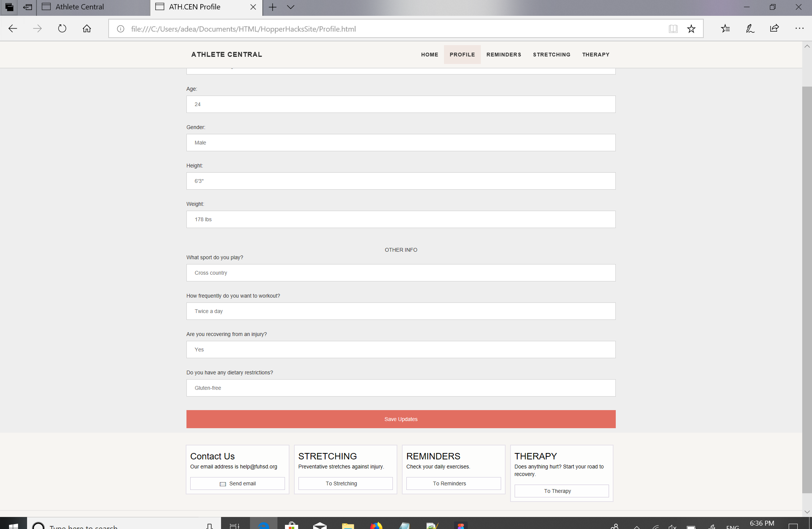
Task: Click the browser home icon
Action: (x=87, y=29)
